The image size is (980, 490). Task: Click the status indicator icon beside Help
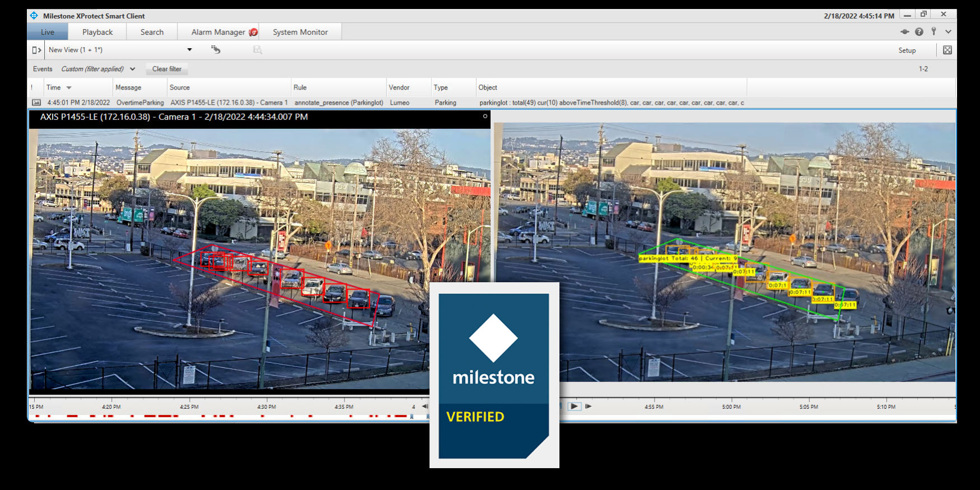tap(904, 32)
